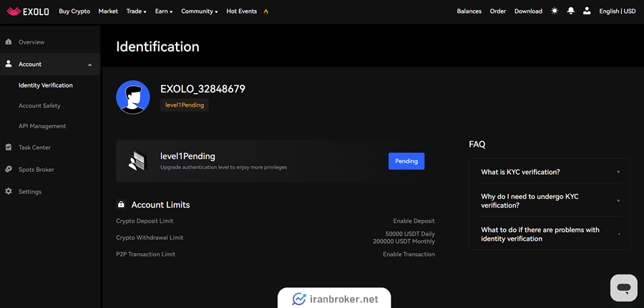Click the blue Pending button
Screen dimensions: 644x308
(x=406, y=161)
